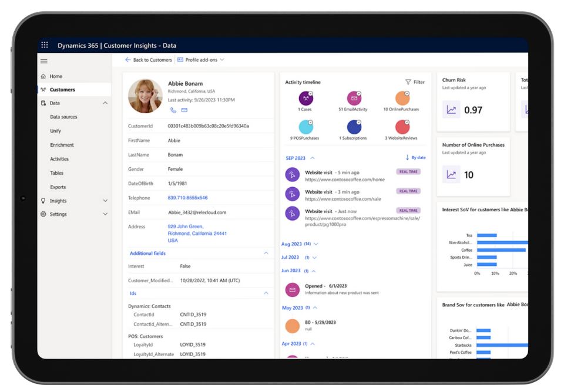Click the Coffee bar in Interest SoV chart
This screenshot has height=392, width=564.
(501, 250)
